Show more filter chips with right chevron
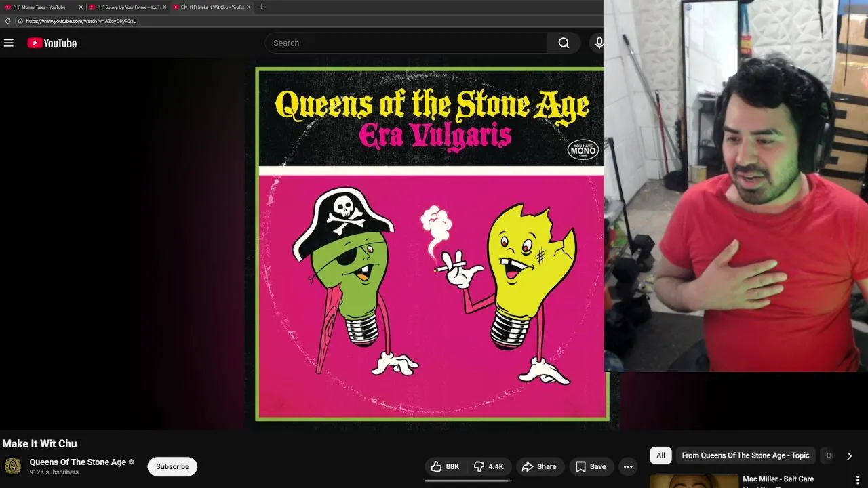 pos(849,455)
